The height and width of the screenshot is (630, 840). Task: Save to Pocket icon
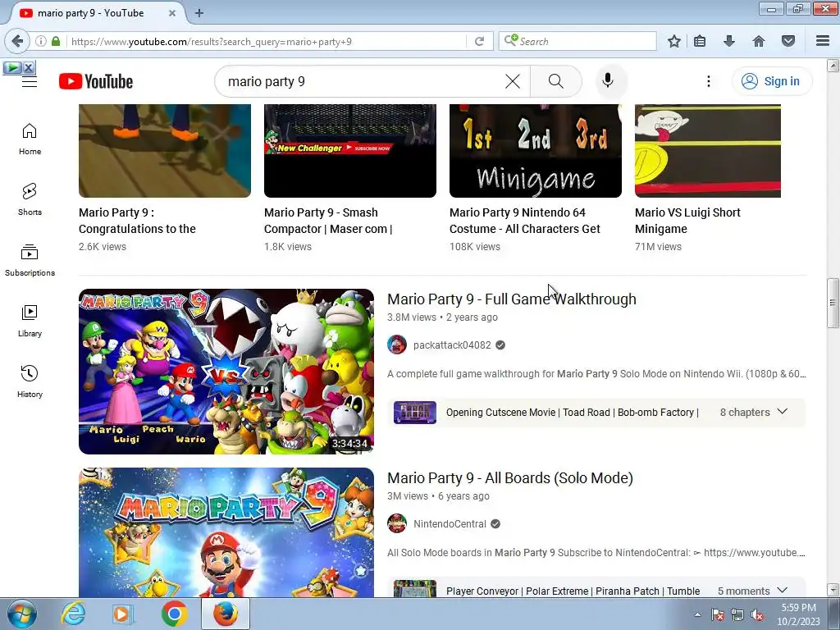[788, 41]
